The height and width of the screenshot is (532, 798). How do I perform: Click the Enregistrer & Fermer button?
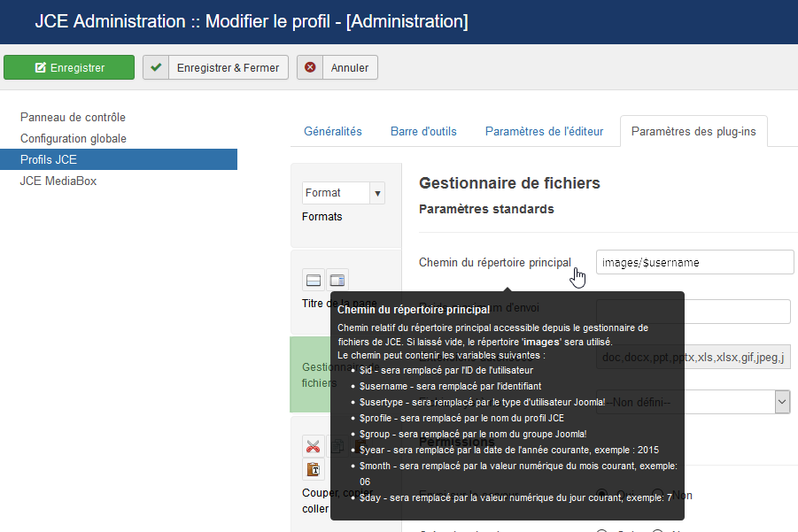tap(216, 67)
